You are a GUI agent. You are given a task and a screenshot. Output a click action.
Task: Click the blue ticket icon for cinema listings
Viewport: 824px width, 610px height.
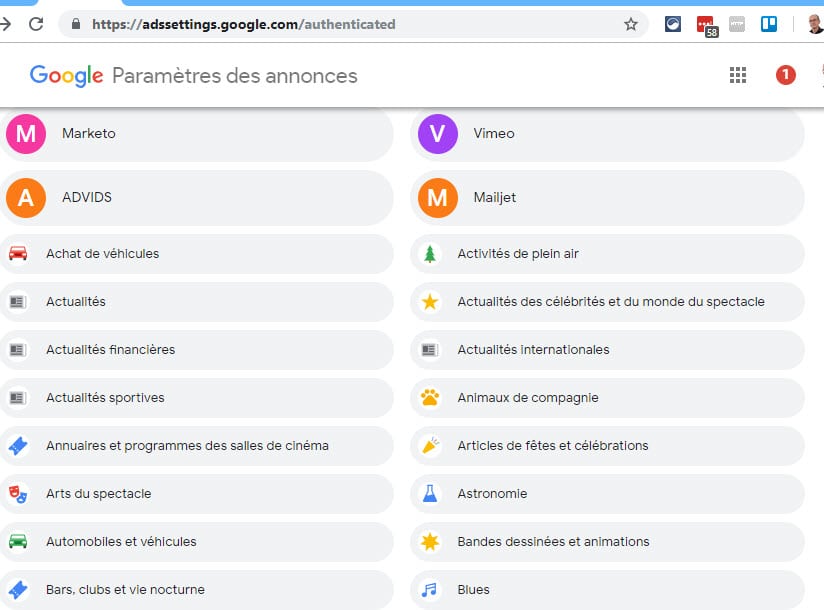click(18, 446)
